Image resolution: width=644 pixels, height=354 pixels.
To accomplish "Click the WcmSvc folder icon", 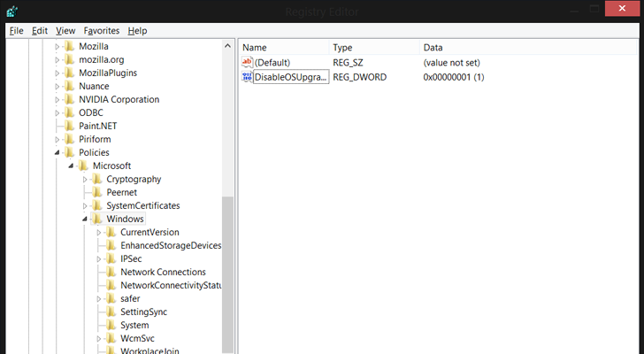I will [x=111, y=338].
